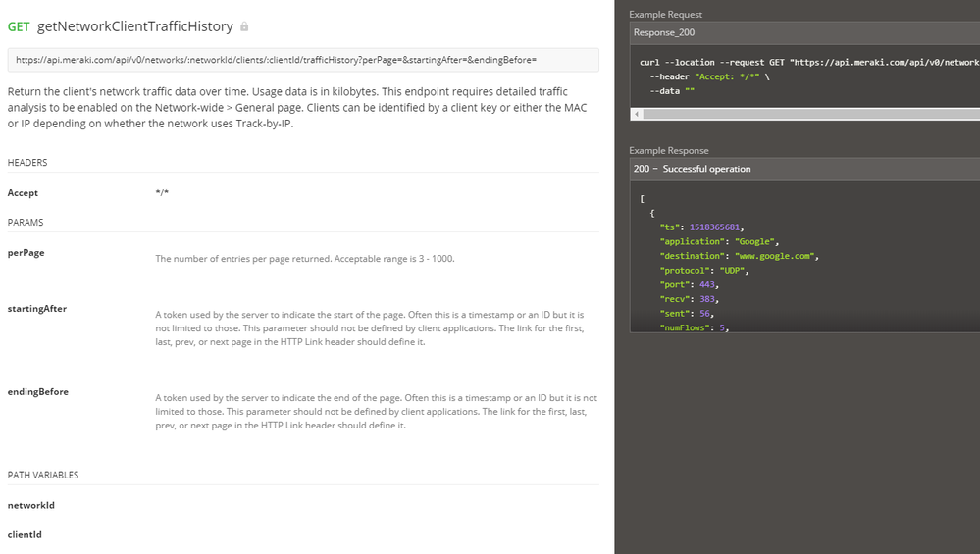This screenshot has width=980, height=554.
Task: Click the getNetworkClientTrafficHistory title
Action: click(135, 26)
